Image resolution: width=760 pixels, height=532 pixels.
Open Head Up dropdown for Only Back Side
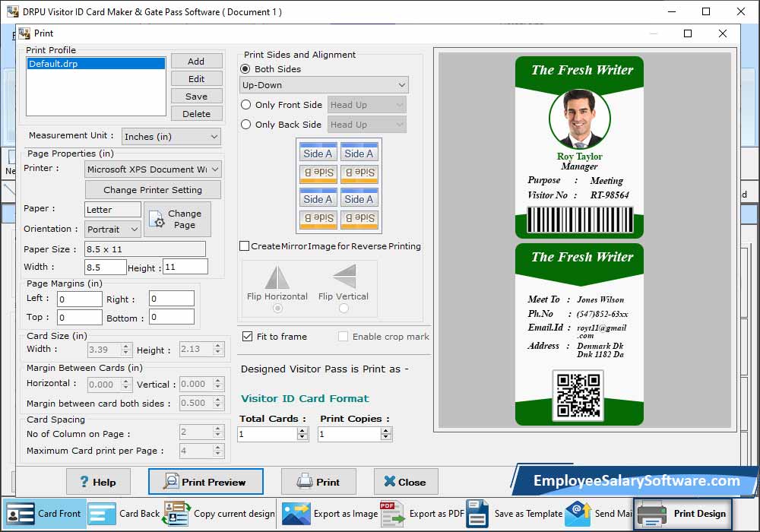tap(367, 125)
